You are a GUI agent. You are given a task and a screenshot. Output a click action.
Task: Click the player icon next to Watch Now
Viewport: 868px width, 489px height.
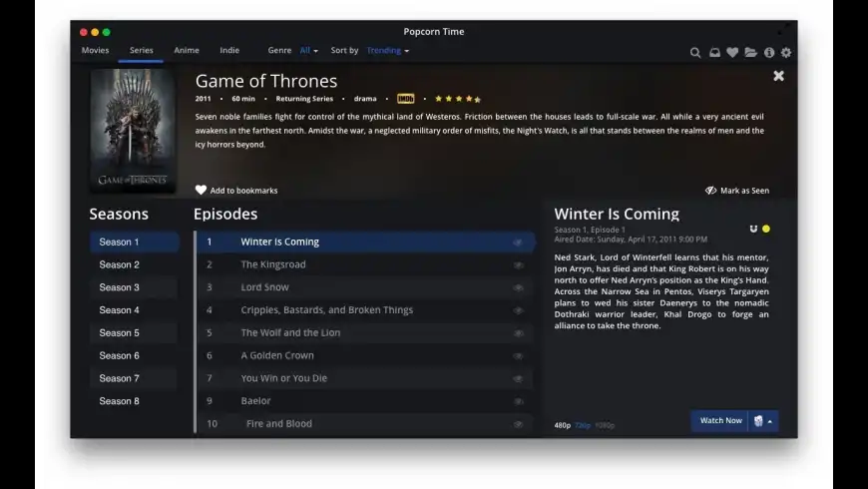coord(758,421)
